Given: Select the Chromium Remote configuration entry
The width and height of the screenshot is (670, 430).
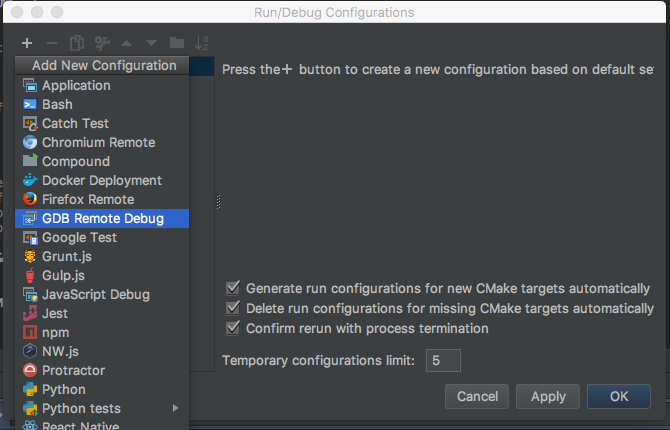Looking at the screenshot, I should tap(98, 142).
